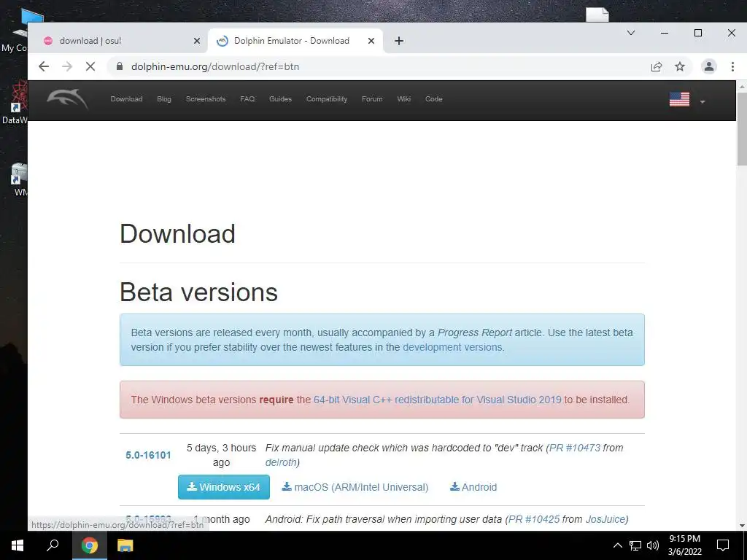Download the Android build
The width and height of the screenshot is (747, 560).
coord(473,487)
